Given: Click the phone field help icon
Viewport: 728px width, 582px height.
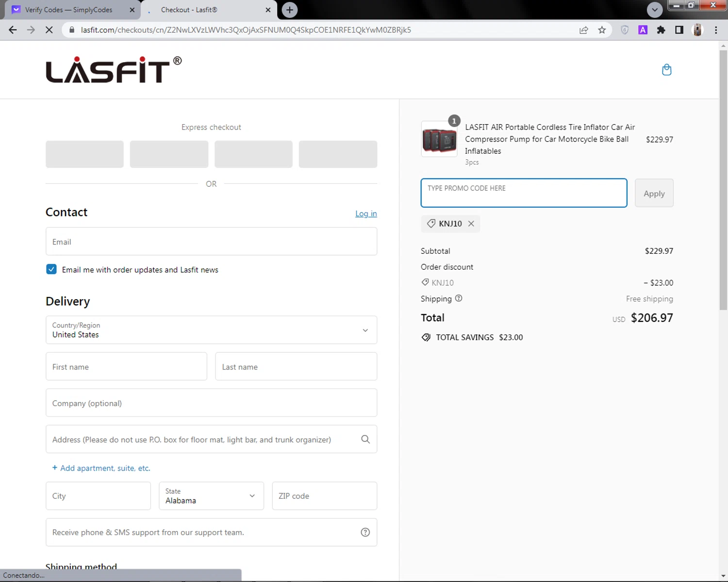Looking at the screenshot, I should coord(365,533).
